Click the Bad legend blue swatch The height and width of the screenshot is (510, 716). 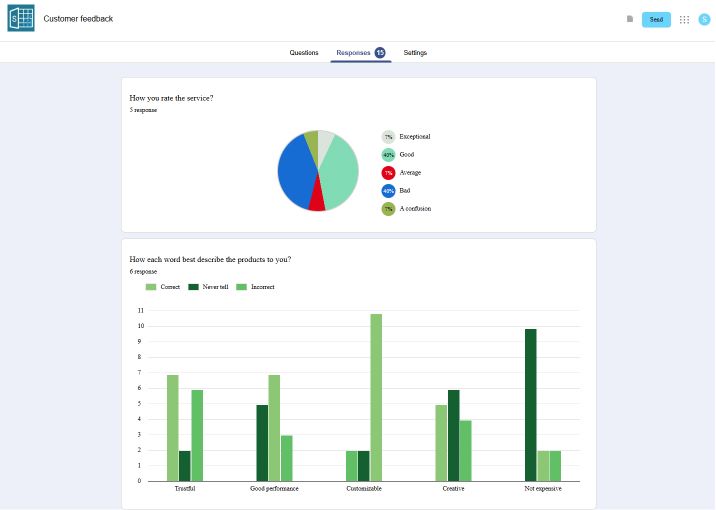[x=388, y=191]
